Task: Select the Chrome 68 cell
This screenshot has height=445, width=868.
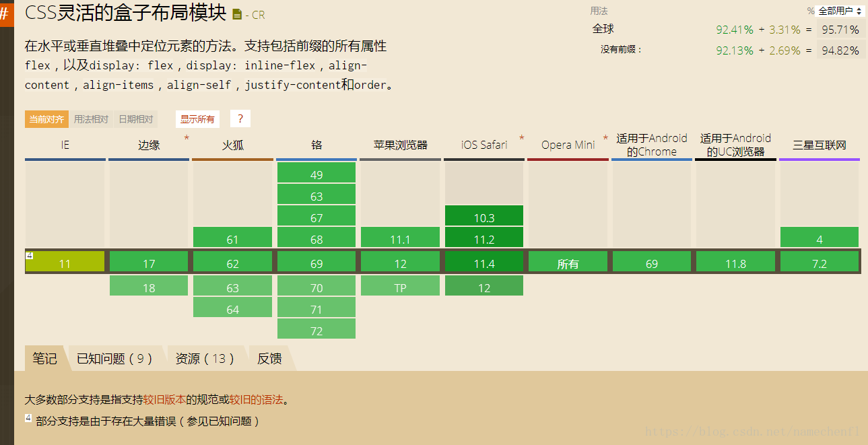Action: tap(316, 237)
